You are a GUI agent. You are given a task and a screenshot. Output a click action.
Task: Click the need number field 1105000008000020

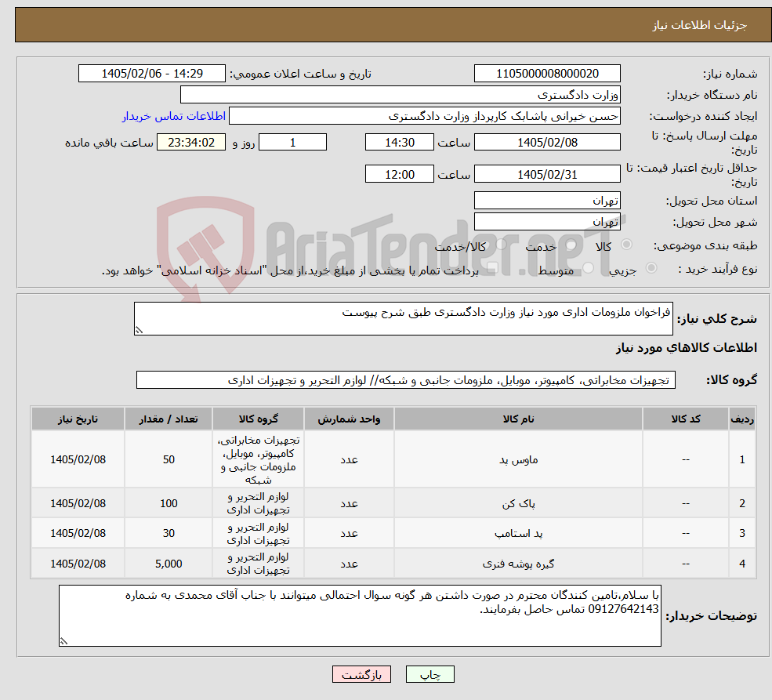click(547, 74)
